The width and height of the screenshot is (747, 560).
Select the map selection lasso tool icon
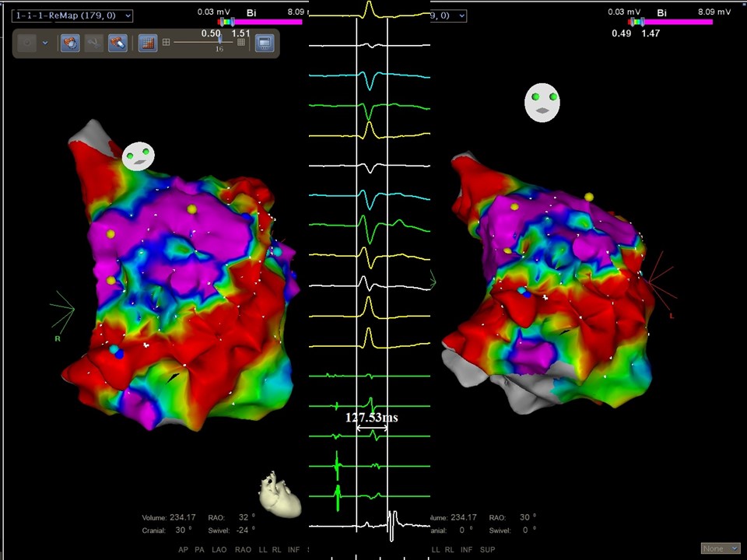coord(71,43)
